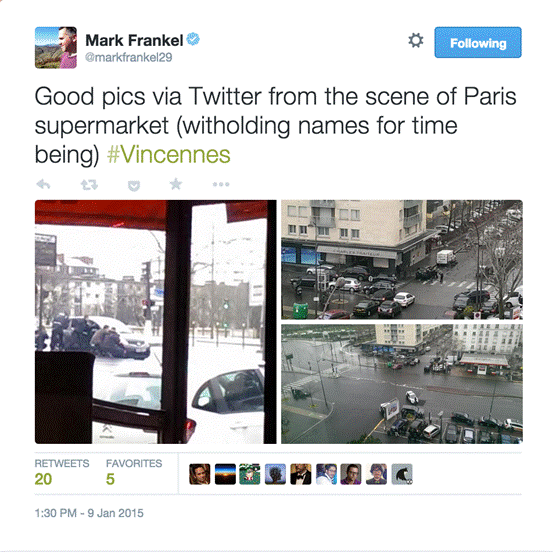Open the gear settings dropdown
Image resolution: width=553 pixels, height=552 pixels.
tap(416, 40)
